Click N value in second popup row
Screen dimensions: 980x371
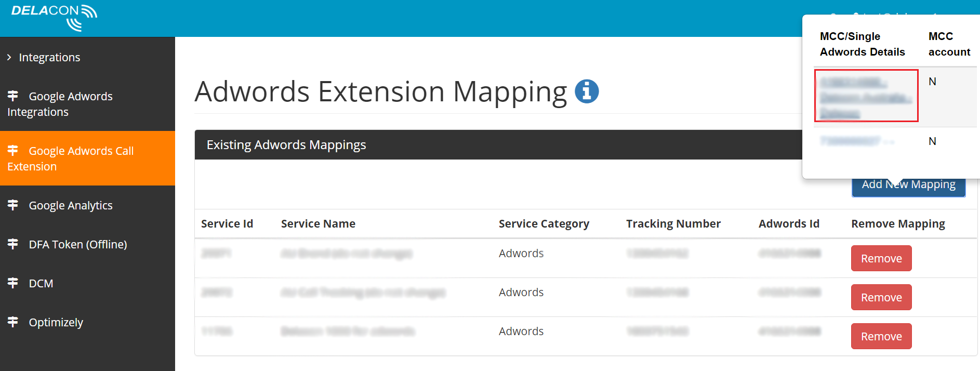tap(932, 141)
